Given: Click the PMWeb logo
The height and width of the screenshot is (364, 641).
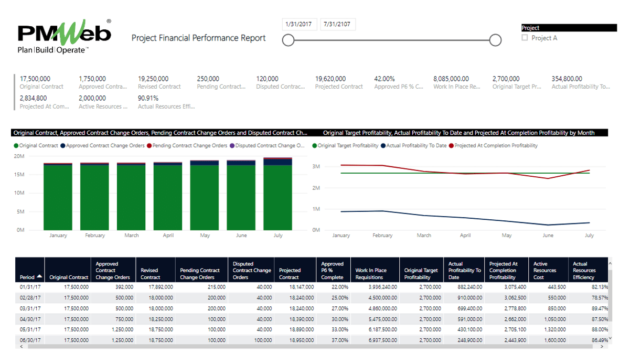Looking at the screenshot, I should 65,38.
